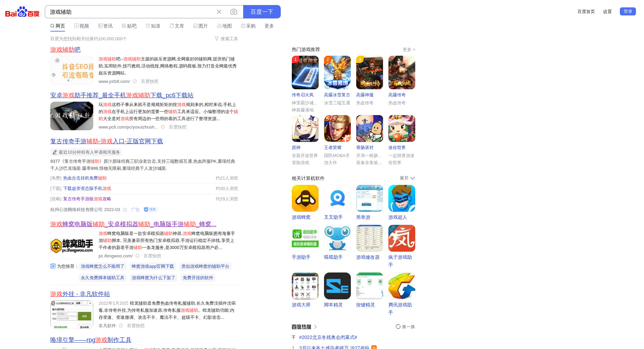Open the 叉叉助手 app icon
The width and height of the screenshot is (644, 349).
(x=337, y=198)
